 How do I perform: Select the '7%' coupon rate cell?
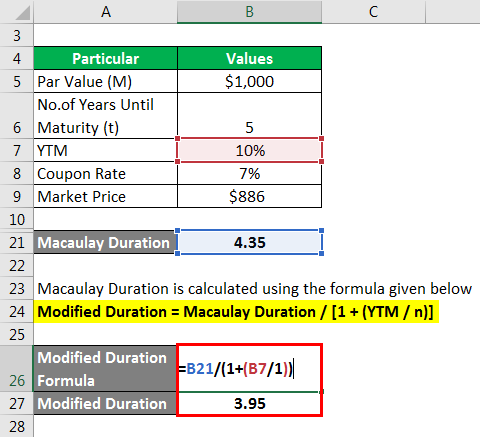pos(249,173)
